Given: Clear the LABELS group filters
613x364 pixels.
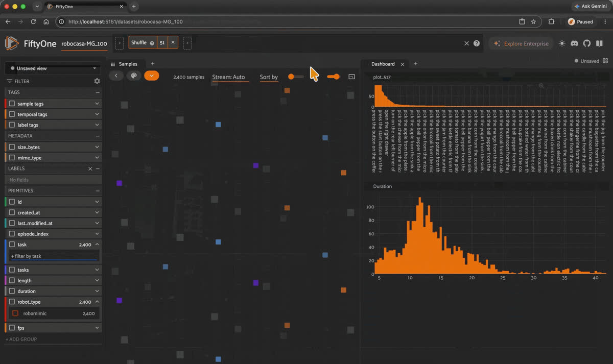Looking at the screenshot, I should click(90, 168).
